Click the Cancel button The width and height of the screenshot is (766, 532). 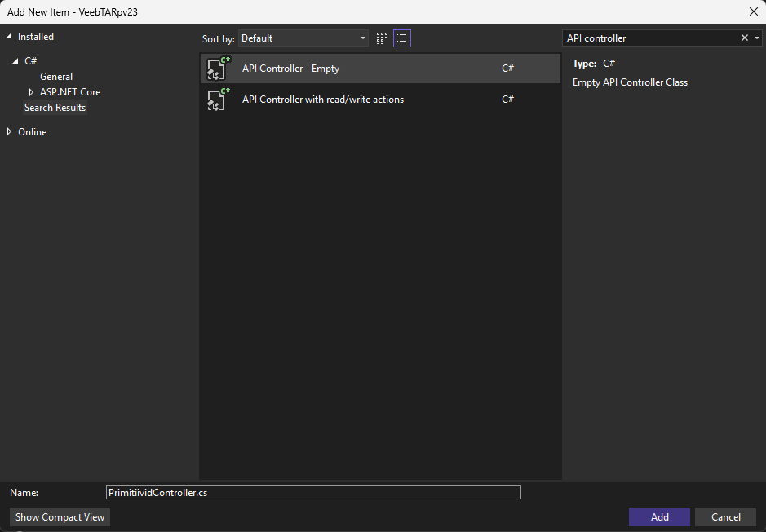point(725,517)
